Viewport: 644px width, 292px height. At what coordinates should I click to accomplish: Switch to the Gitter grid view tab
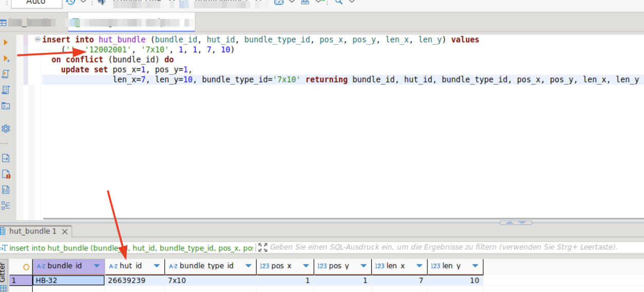[3, 271]
